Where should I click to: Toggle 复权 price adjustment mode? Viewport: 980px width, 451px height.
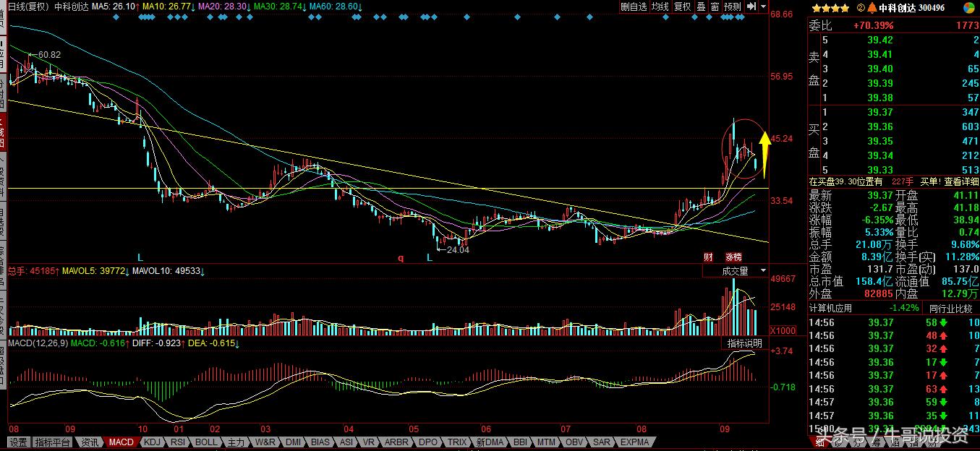click(x=682, y=7)
